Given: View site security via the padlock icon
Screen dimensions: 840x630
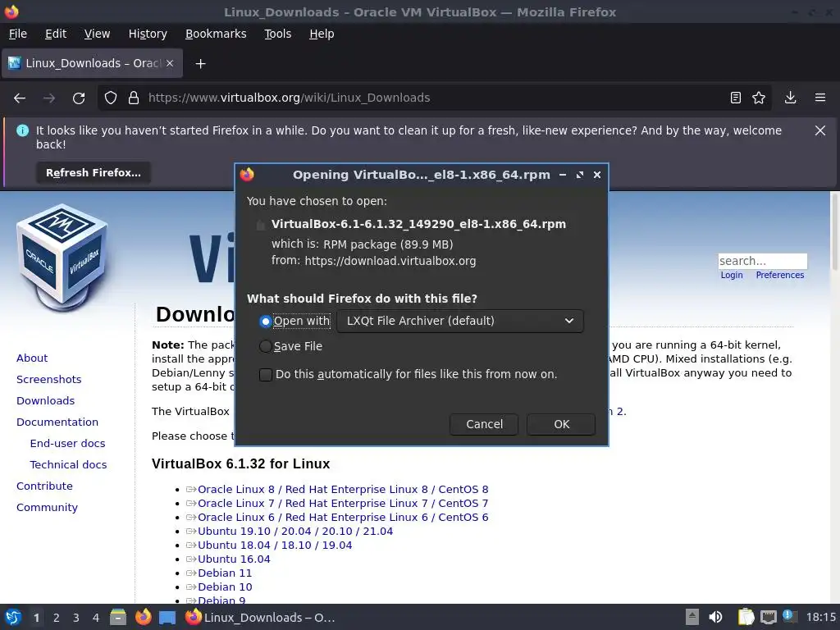Looking at the screenshot, I should 134,98.
